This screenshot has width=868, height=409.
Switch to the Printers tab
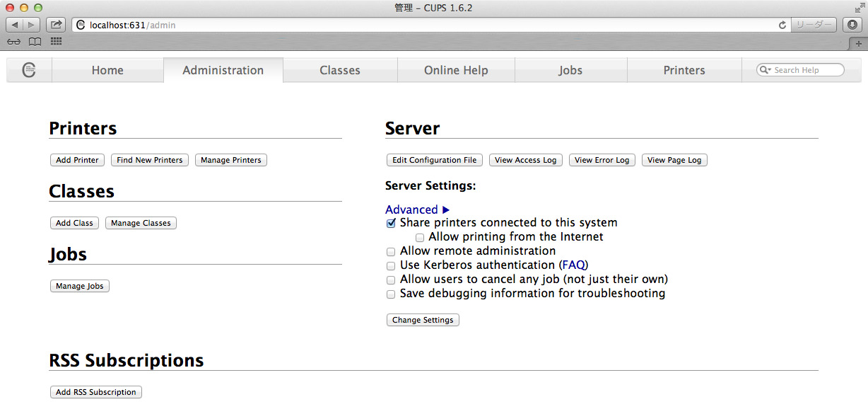pos(684,70)
